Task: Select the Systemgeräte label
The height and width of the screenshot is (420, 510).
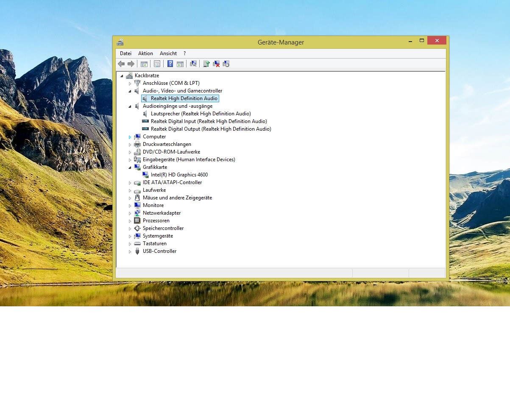Action: 158,236
